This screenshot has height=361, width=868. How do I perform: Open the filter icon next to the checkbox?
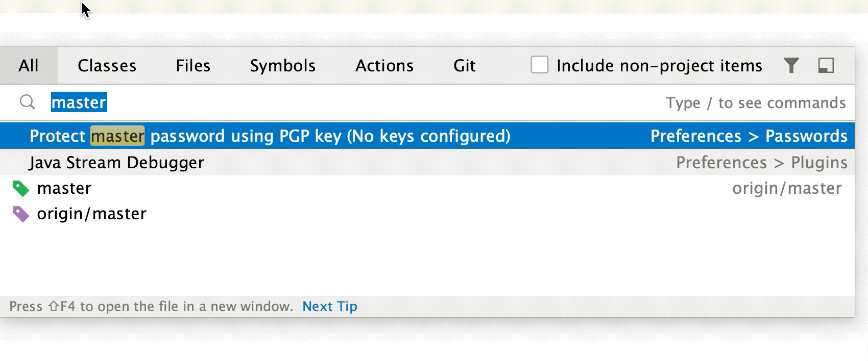[x=792, y=65]
